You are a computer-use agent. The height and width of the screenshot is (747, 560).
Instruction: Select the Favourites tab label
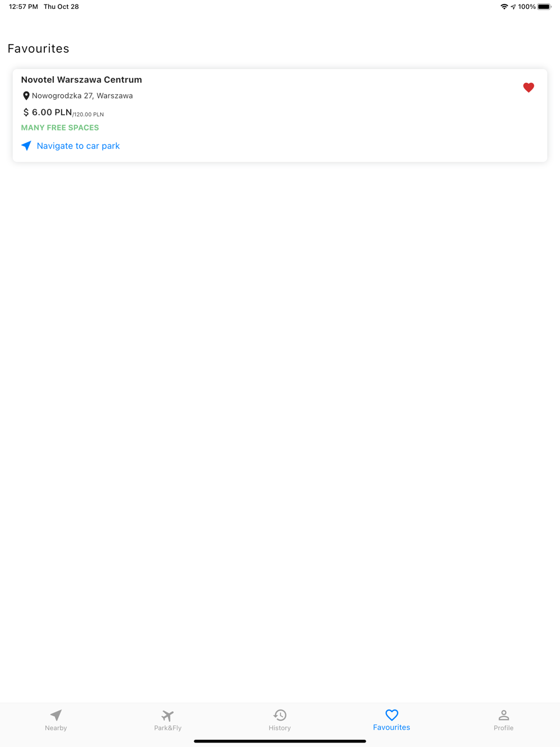click(392, 727)
